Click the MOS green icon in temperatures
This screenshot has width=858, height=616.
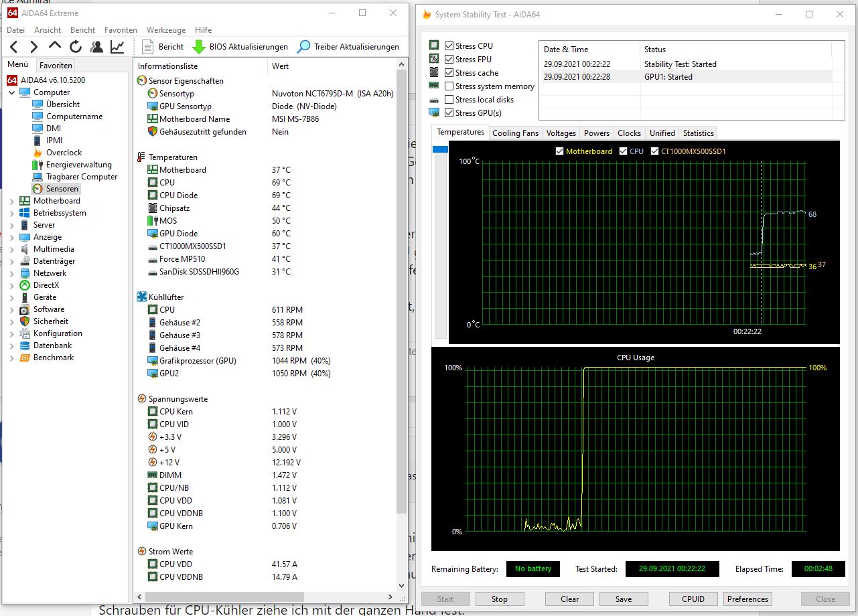click(153, 221)
